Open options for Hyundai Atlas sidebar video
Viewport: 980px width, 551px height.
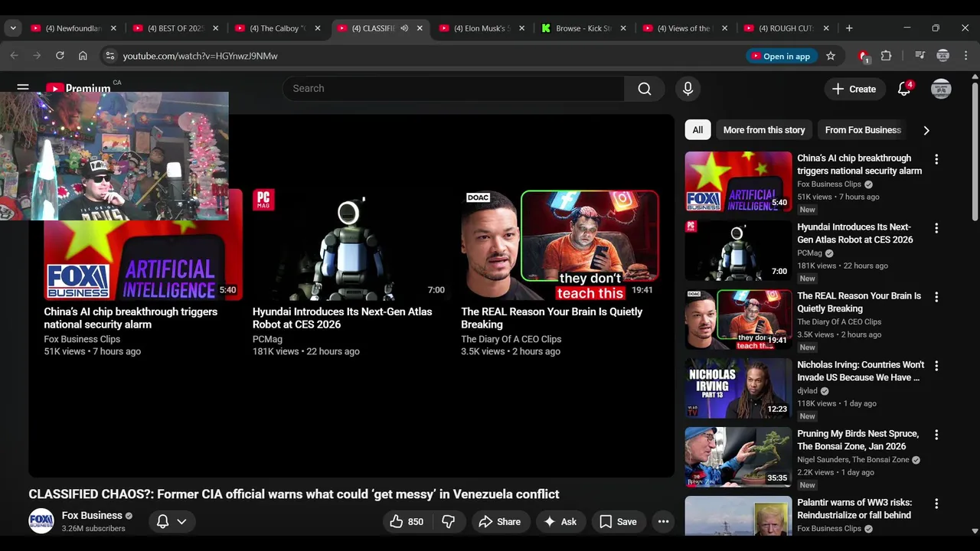click(x=936, y=228)
